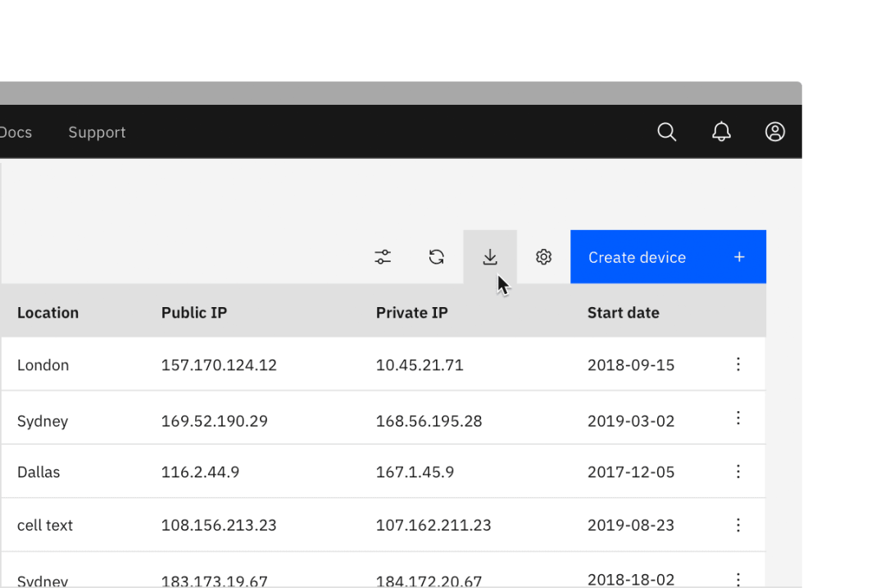Download the table data
This screenshot has width=885, height=588.
(490, 257)
